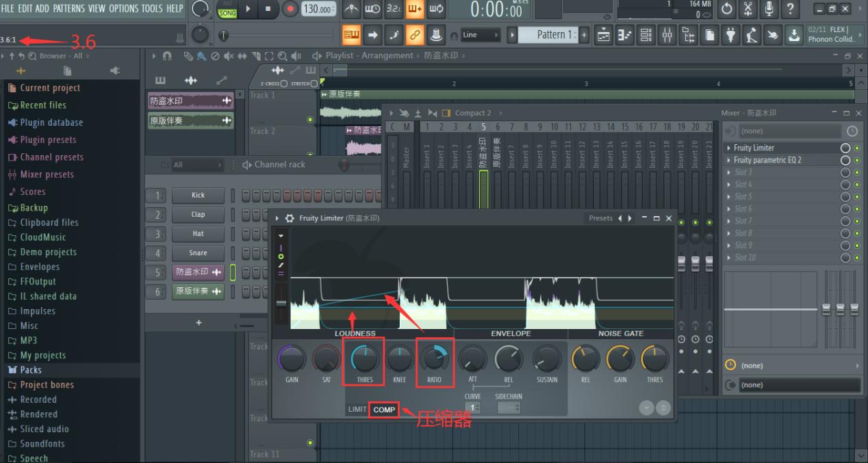Screen dimensions: 868x463
Task: Open the mixer via its shortcut toolbar icon
Action: tap(667, 35)
